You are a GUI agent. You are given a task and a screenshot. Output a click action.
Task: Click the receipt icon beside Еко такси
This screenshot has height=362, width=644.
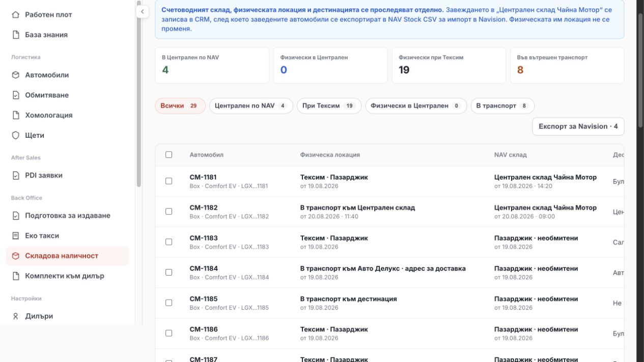(x=16, y=236)
